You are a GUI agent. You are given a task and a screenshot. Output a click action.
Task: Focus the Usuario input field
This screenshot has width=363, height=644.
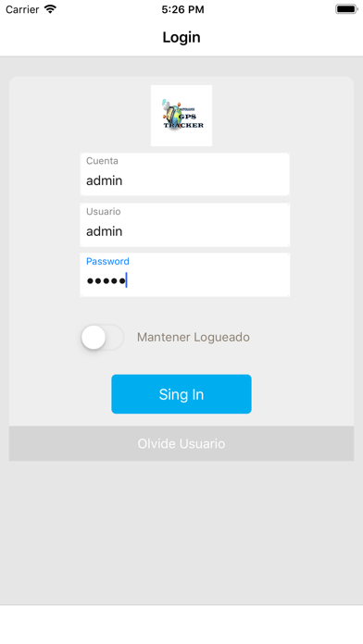click(x=185, y=225)
